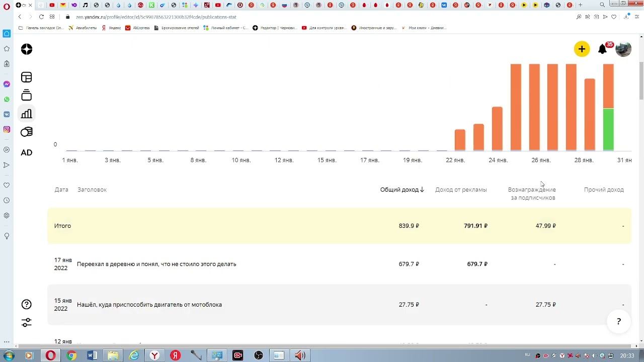Reload the page with the refresh button
Image resolution: width=644 pixels, height=362 pixels.
coord(41,17)
